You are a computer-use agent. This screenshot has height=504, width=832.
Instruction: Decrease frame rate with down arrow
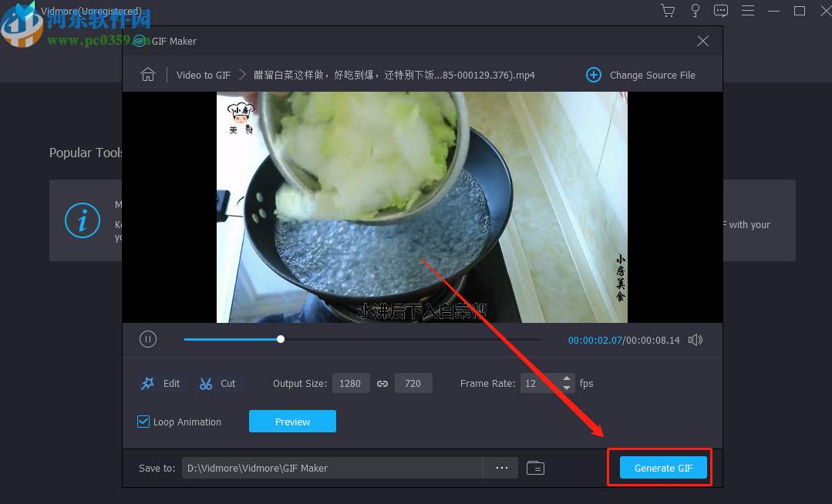[x=568, y=388]
